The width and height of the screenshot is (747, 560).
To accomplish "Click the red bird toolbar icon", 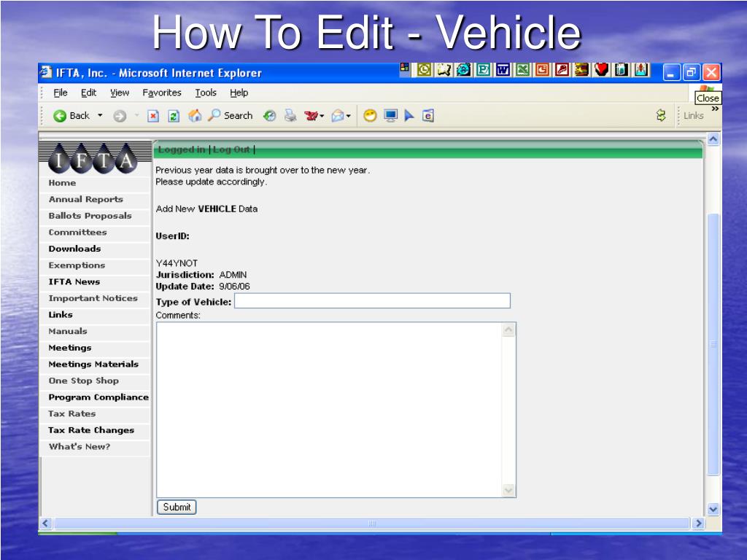I will [311, 116].
